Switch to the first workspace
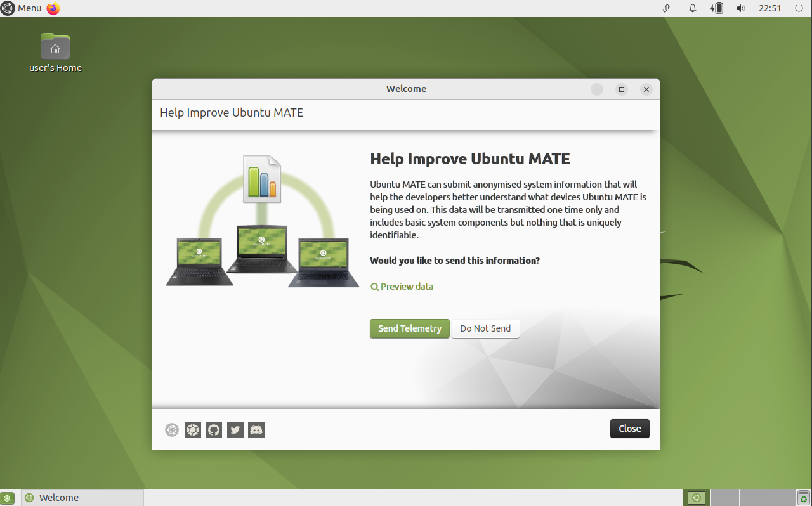This screenshot has height=506, width=812. [x=697, y=498]
